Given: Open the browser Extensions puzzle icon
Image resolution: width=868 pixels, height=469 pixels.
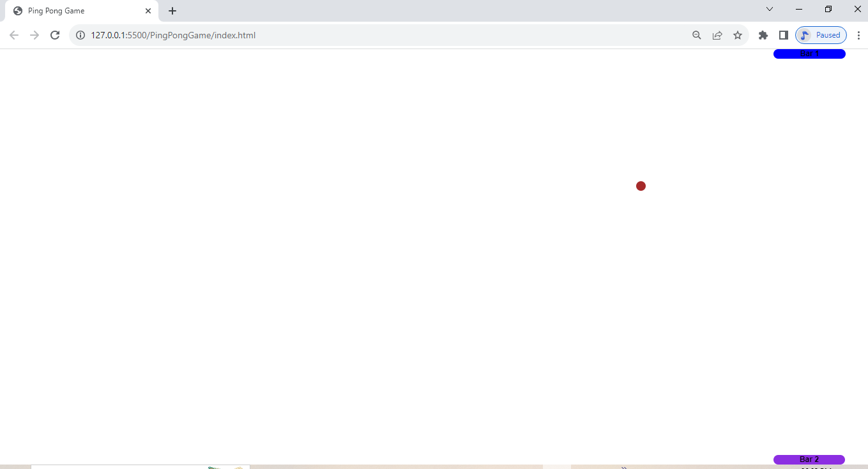Looking at the screenshot, I should coord(763,35).
